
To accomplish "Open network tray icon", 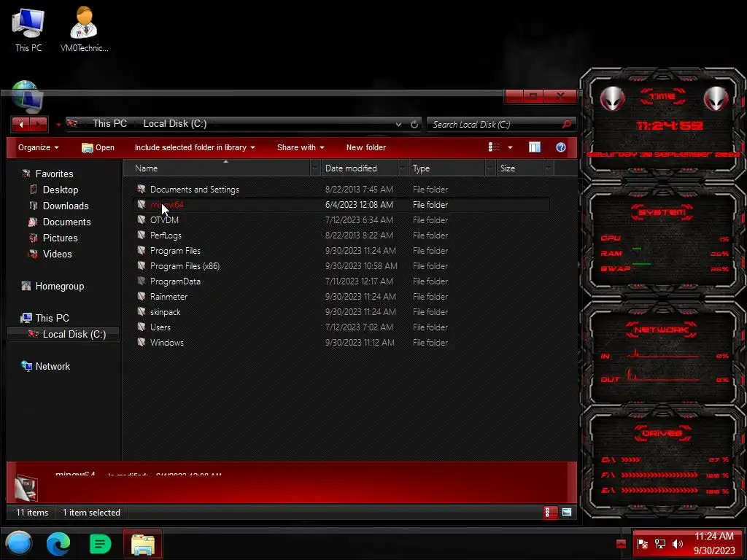I will click(x=659, y=544).
